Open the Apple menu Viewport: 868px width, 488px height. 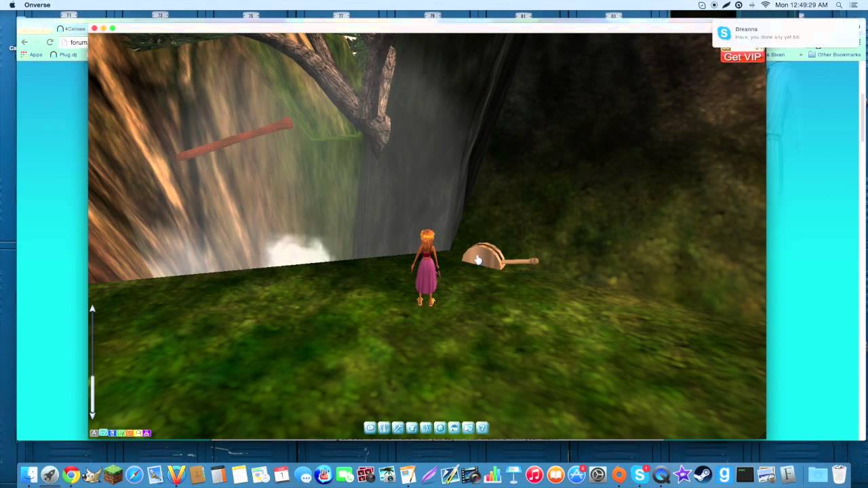click(x=12, y=5)
